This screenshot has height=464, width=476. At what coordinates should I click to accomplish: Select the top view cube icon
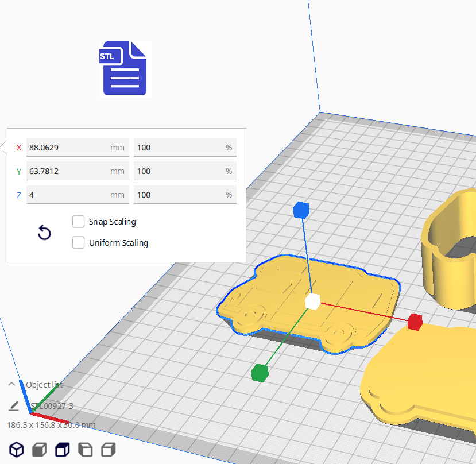coord(62,449)
